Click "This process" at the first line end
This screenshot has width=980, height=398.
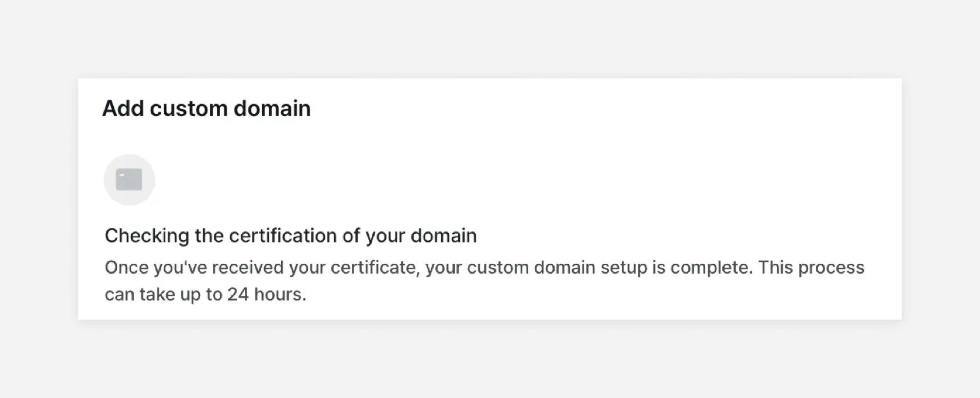coord(811,268)
